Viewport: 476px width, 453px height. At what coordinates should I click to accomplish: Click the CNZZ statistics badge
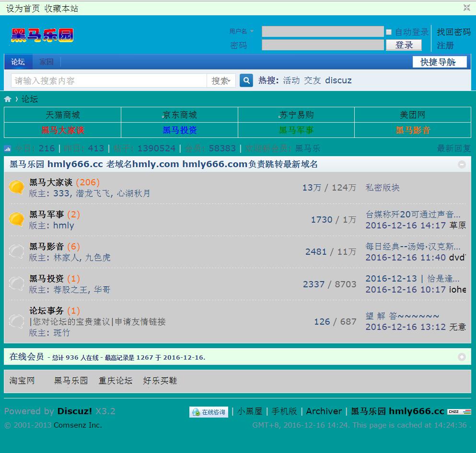click(459, 411)
